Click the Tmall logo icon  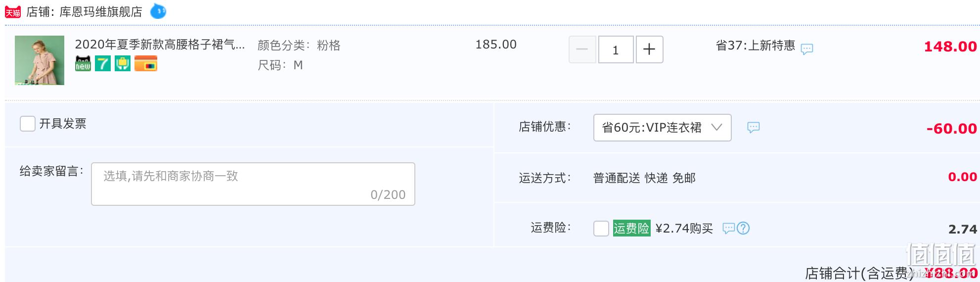pos(13,12)
